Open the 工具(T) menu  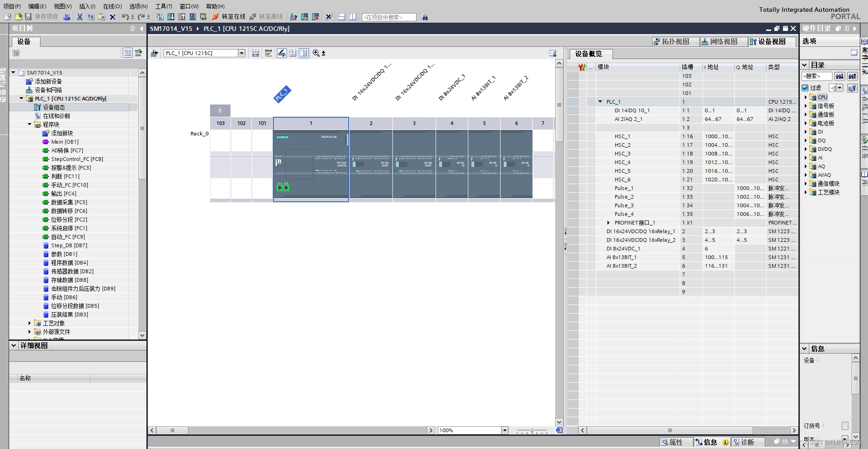164,6
